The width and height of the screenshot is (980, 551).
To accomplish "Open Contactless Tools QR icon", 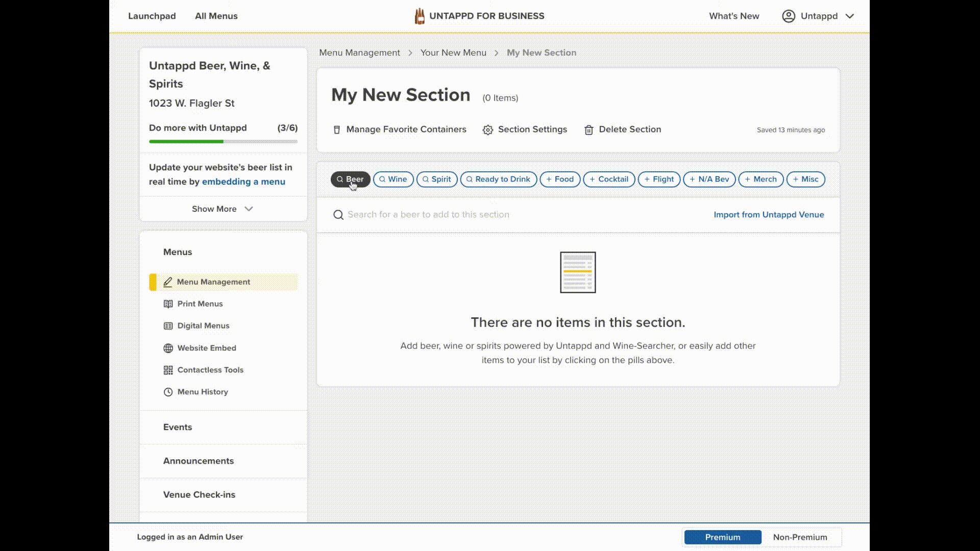I will point(168,370).
